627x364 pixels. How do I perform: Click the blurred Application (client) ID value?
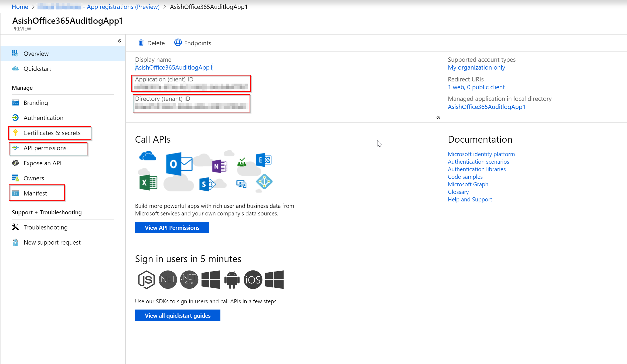[191, 87]
